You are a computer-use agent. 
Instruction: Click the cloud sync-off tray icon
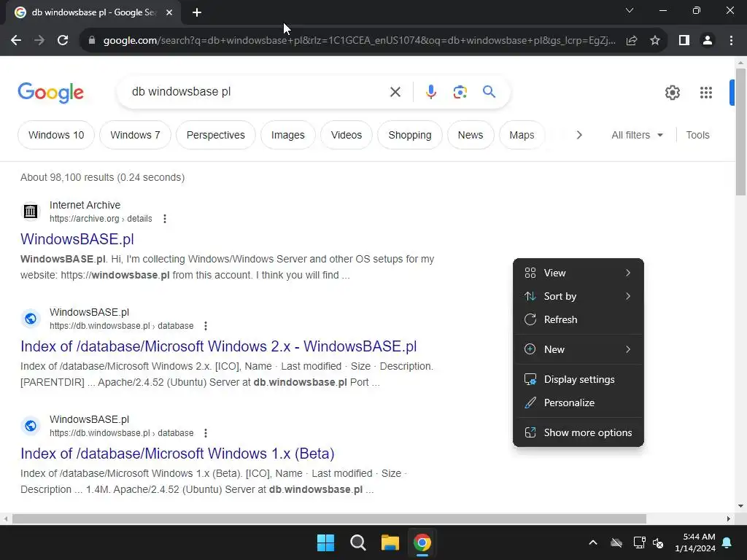(616, 542)
